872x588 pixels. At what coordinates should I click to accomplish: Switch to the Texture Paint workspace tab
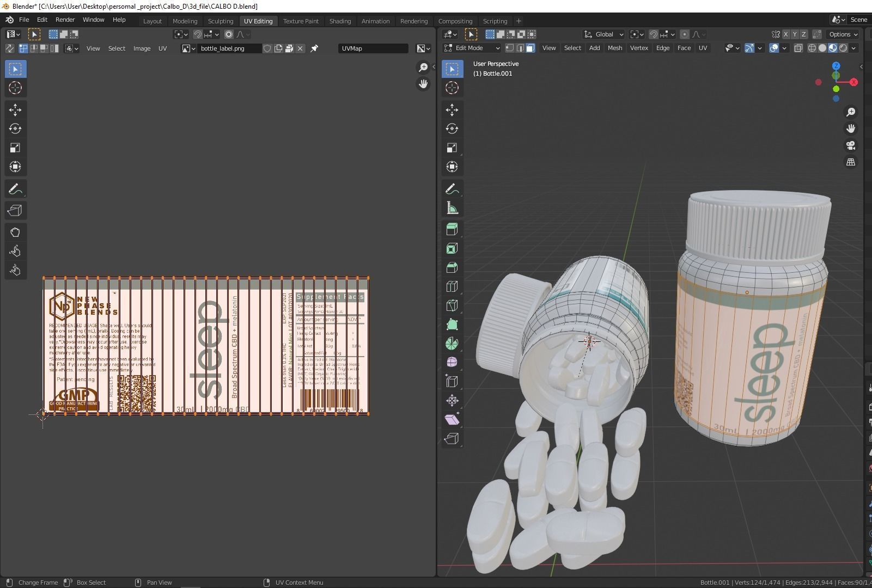[x=301, y=21]
